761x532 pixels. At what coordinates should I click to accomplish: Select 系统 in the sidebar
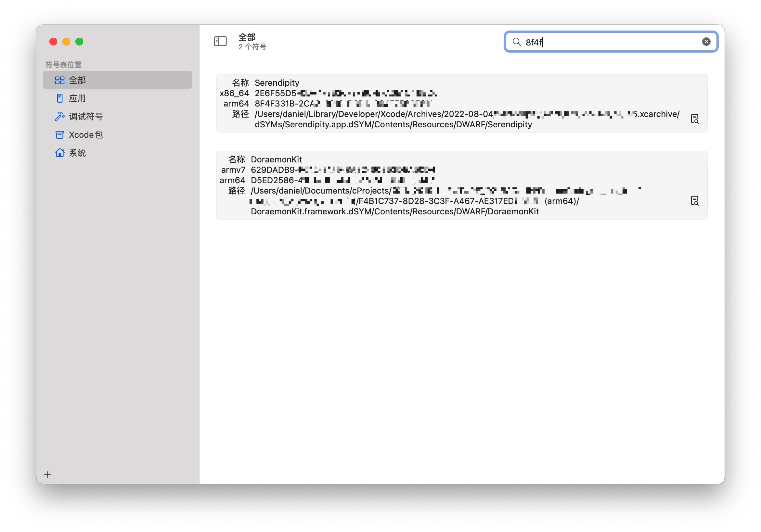tap(77, 153)
